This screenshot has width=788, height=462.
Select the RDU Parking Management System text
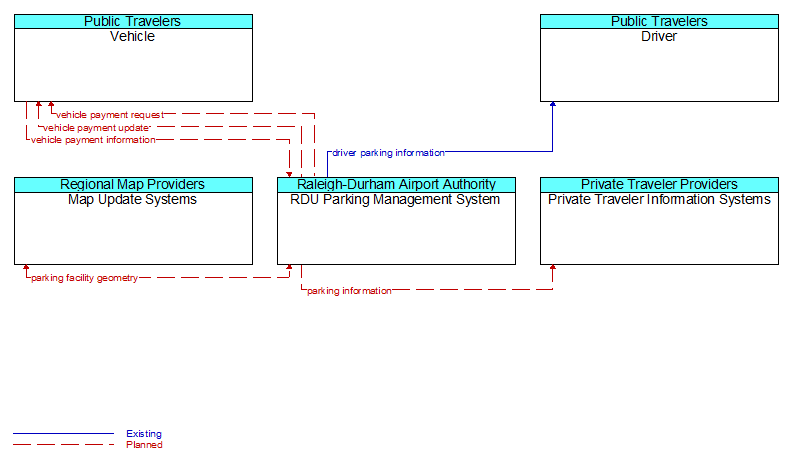point(396,199)
